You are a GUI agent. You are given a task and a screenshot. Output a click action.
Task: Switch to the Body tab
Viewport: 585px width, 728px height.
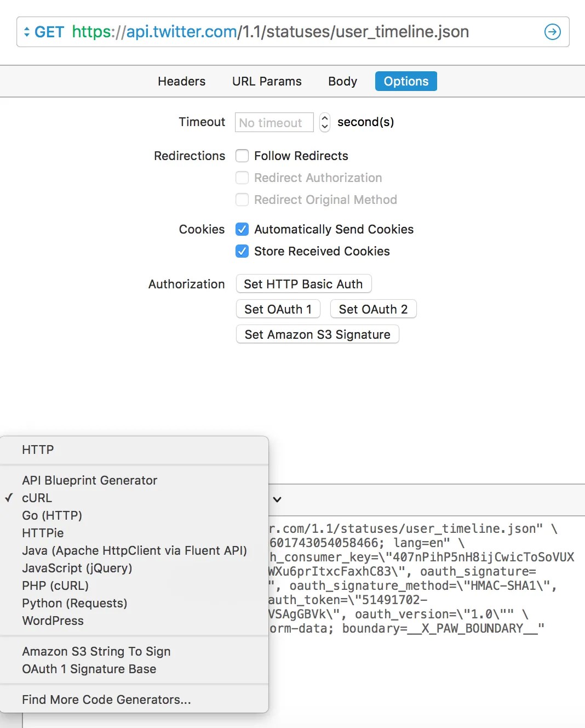[x=342, y=81]
